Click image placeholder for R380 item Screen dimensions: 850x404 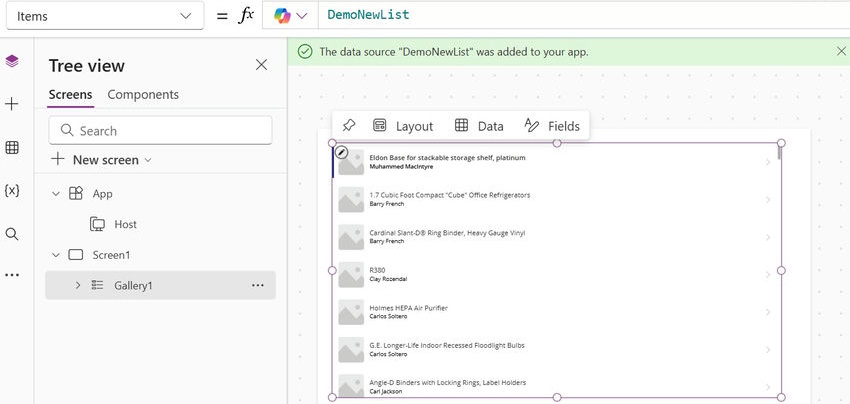351,274
